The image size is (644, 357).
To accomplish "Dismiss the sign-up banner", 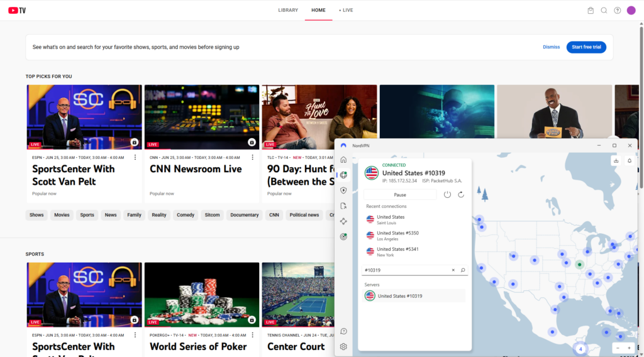I will click(x=551, y=47).
